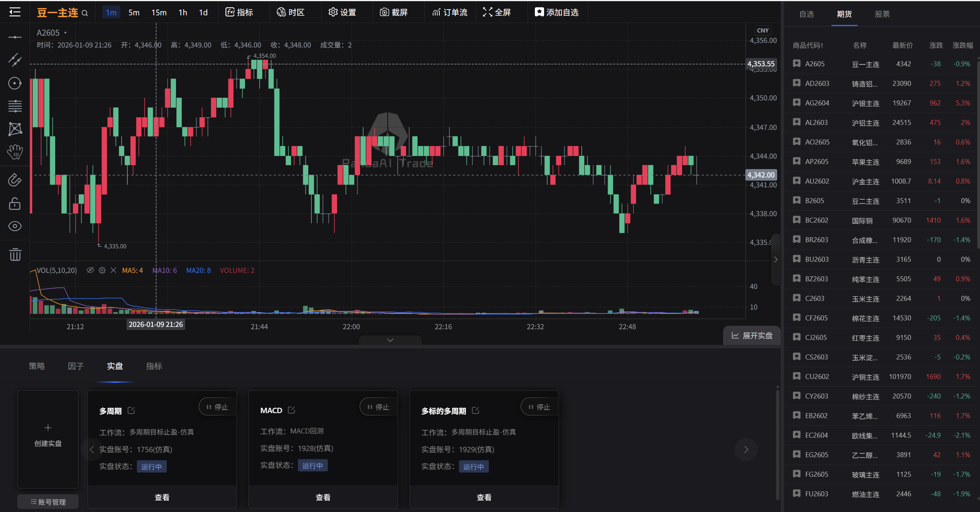View details of 多周期 strategy
The width and height of the screenshot is (980, 512).
pyautogui.click(x=162, y=497)
